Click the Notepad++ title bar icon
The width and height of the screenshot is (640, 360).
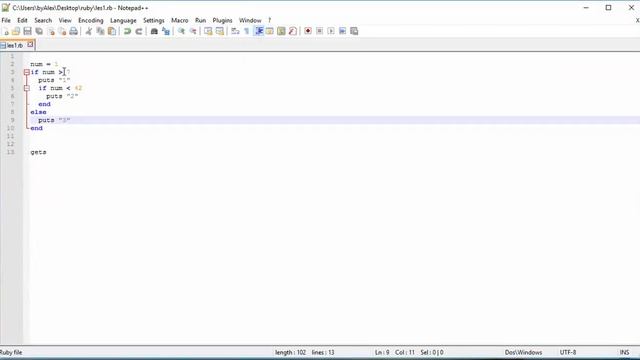pyautogui.click(x=6, y=8)
